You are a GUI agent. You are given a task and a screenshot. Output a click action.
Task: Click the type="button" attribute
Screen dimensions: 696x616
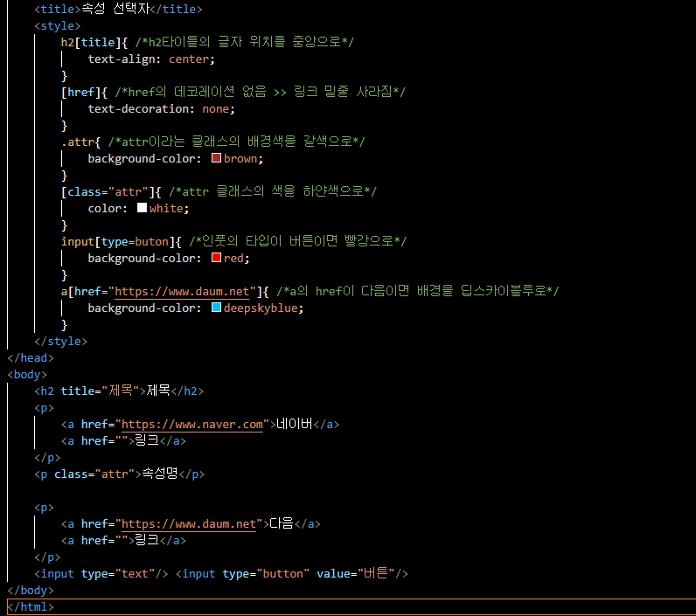266,574
